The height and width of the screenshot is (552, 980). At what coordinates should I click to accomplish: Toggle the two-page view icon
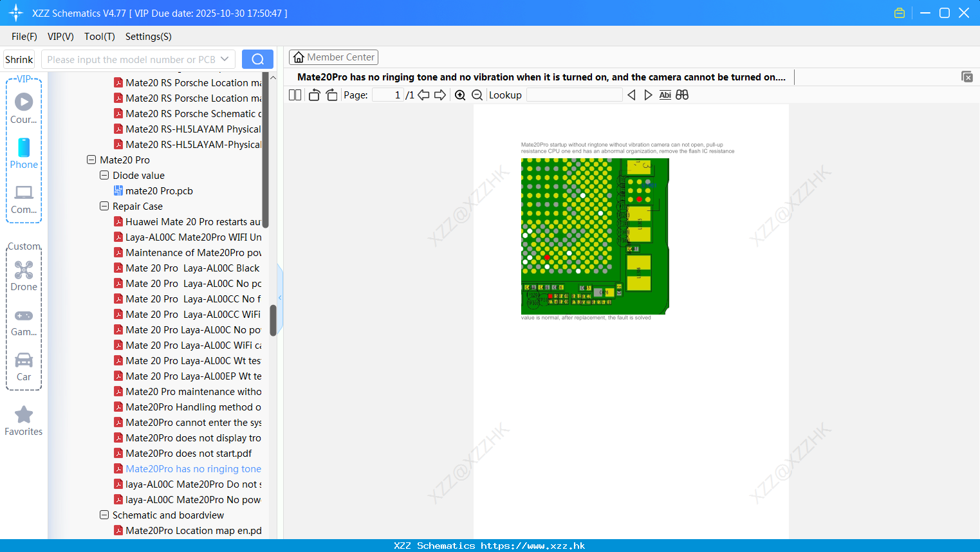(x=295, y=95)
